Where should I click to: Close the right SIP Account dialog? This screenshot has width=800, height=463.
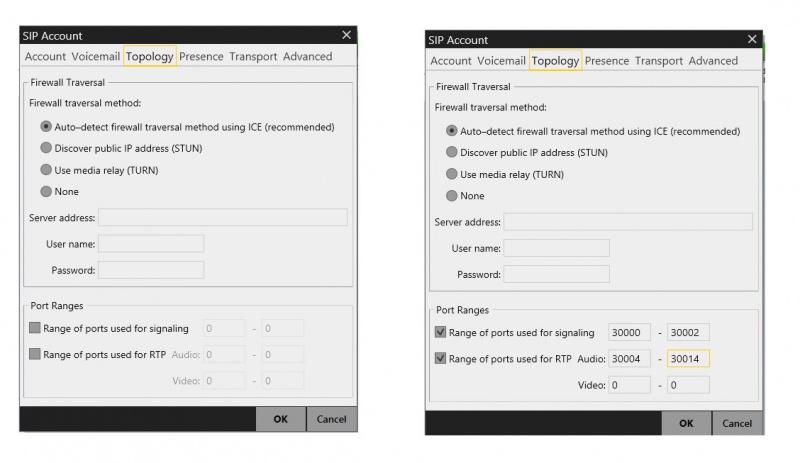[x=753, y=39]
